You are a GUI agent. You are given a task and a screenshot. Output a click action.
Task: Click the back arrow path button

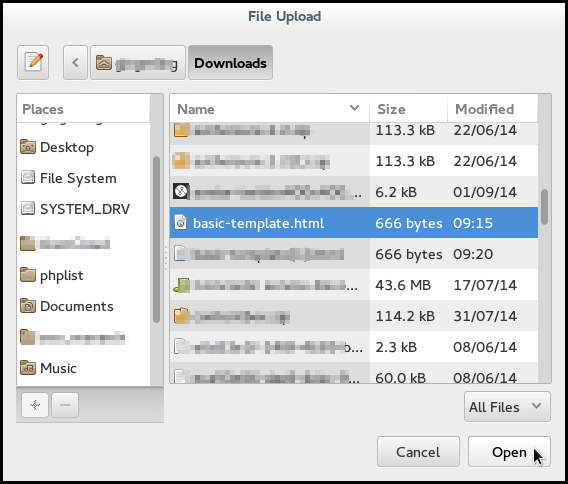[x=75, y=62]
